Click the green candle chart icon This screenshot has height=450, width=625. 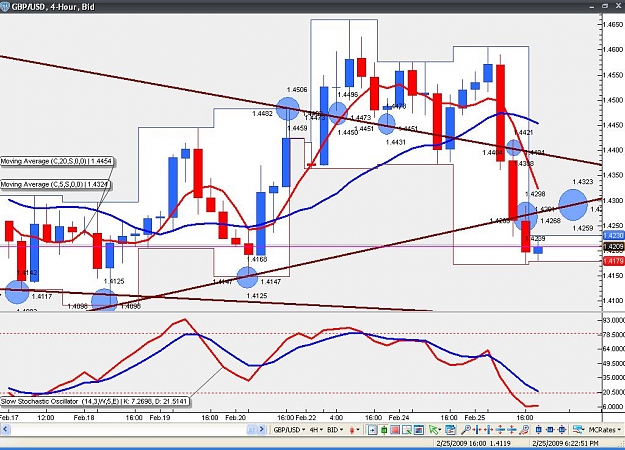(384, 430)
